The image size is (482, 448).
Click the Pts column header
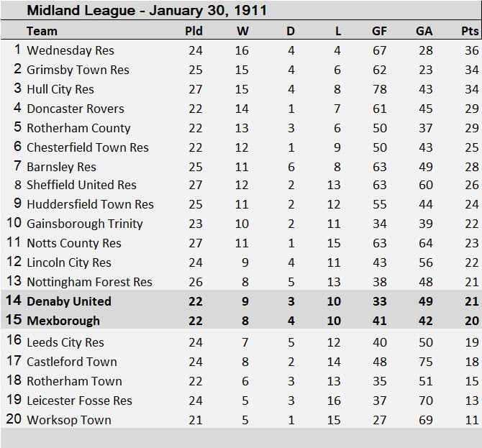coord(470,31)
